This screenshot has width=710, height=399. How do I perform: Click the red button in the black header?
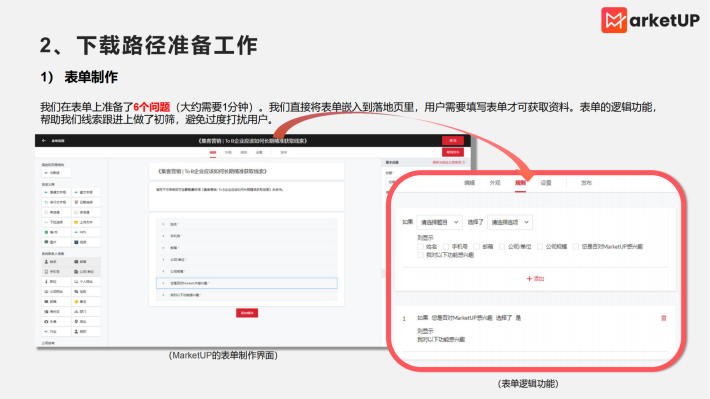[453, 140]
